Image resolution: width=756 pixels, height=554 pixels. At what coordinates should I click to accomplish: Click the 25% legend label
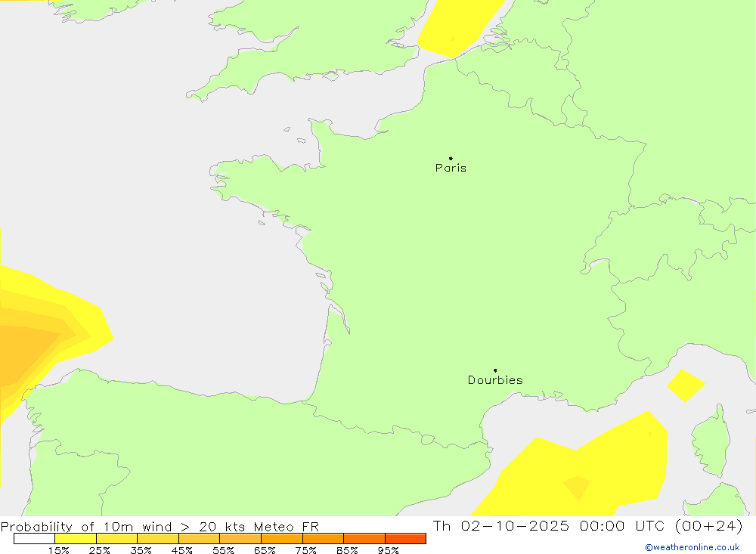[x=99, y=550]
